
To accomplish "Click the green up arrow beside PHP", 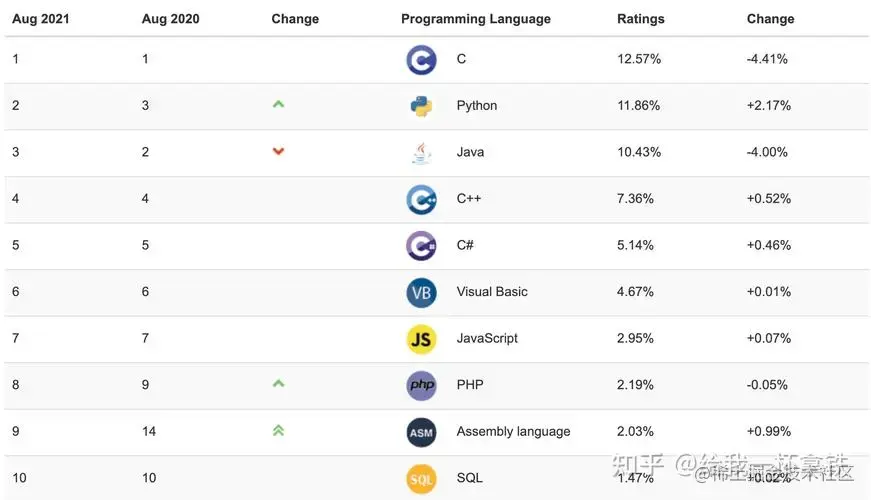I will [278, 383].
